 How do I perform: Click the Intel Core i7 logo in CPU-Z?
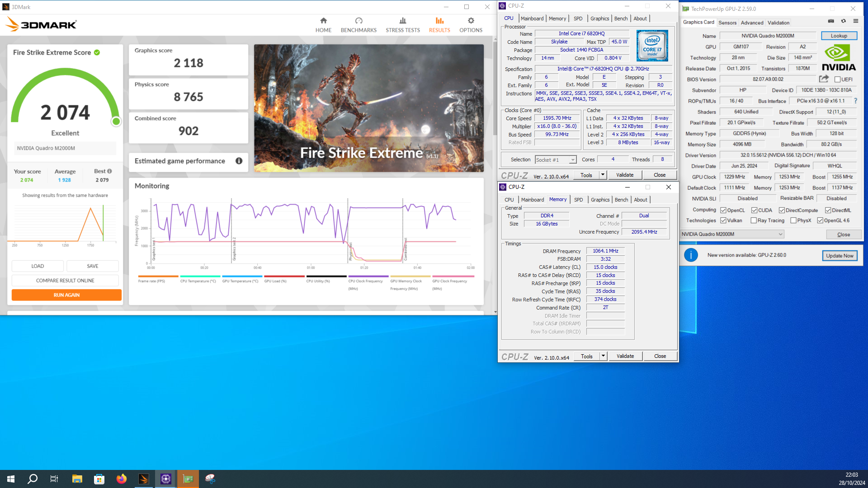652,46
